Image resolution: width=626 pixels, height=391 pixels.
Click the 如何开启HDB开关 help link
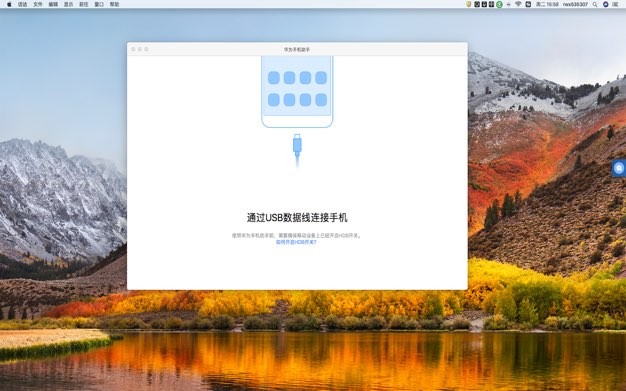(296, 242)
